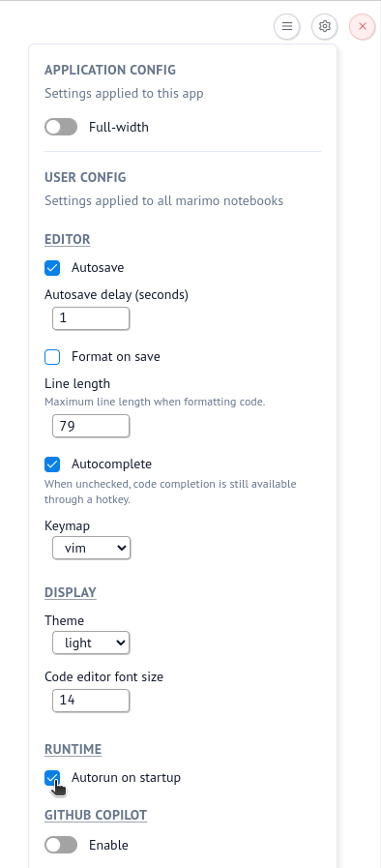The image size is (381, 868).
Task: Open the Keymap vim dropdown
Action: click(91, 548)
